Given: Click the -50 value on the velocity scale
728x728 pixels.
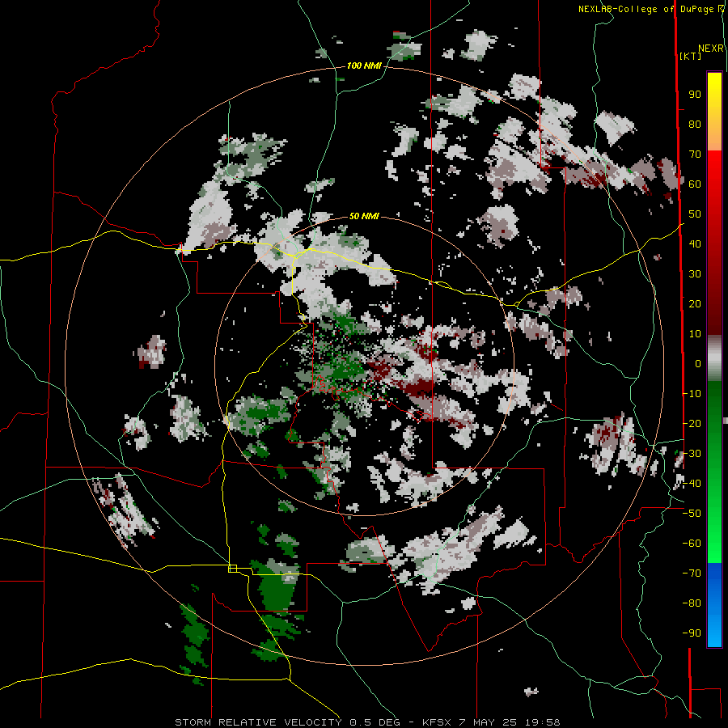Looking at the screenshot, I should click(692, 514).
